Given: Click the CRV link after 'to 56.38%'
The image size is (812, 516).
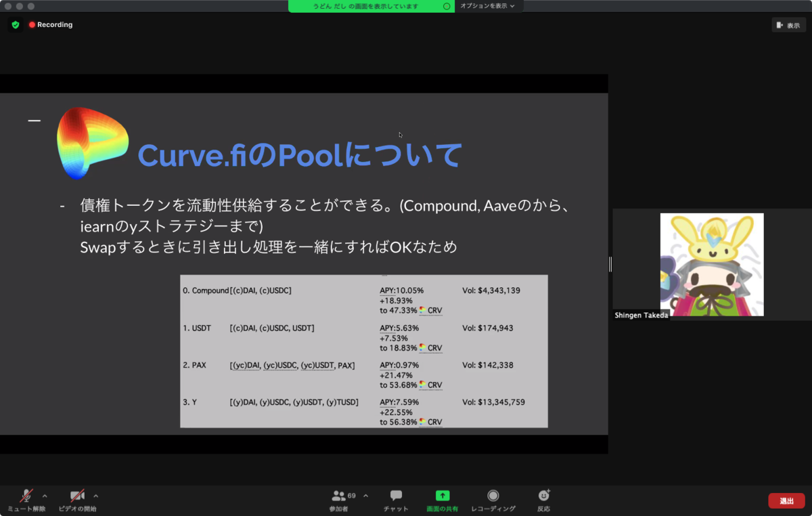Looking at the screenshot, I should pyautogui.click(x=434, y=422).
